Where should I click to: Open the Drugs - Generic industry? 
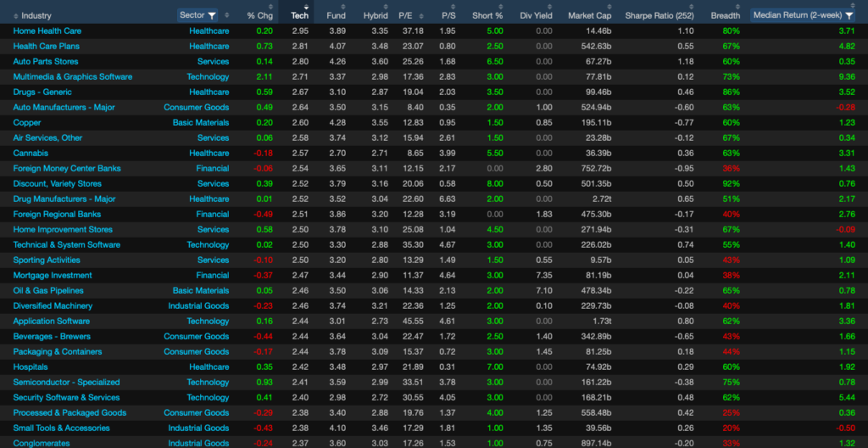pyautogui.click(x=42, y=92)
